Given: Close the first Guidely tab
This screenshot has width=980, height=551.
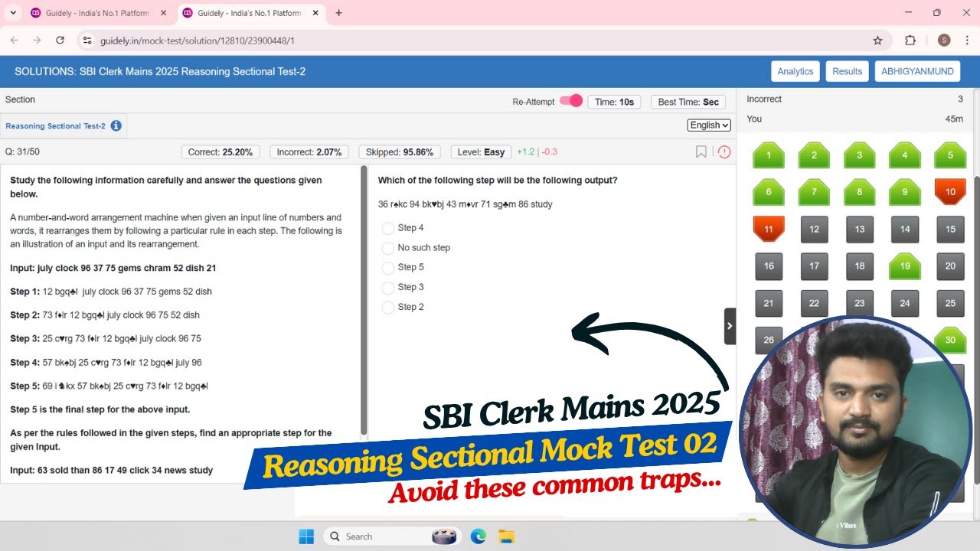Looking at the screenshot, I should pos(163,13).
